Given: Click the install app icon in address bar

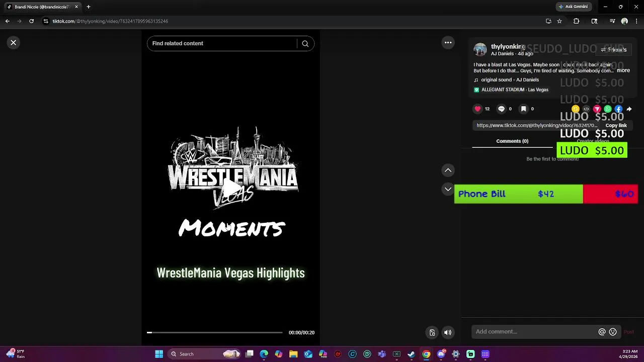Looking at the screenshot, I should click(548, 21).
